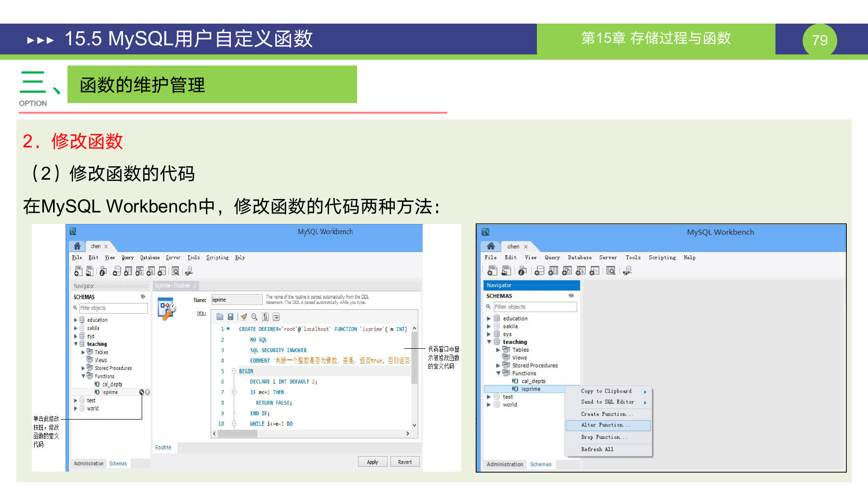Click open file icon in DDL toolbar
Image resolution: width=868 pixels, height=488 pixels.
pyautogui.click(x=220, y=317)
